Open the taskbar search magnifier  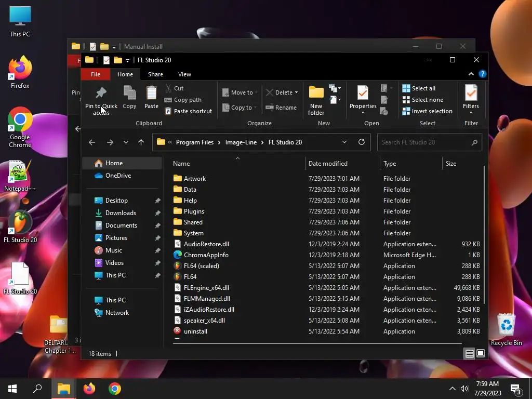pos(37,389)
